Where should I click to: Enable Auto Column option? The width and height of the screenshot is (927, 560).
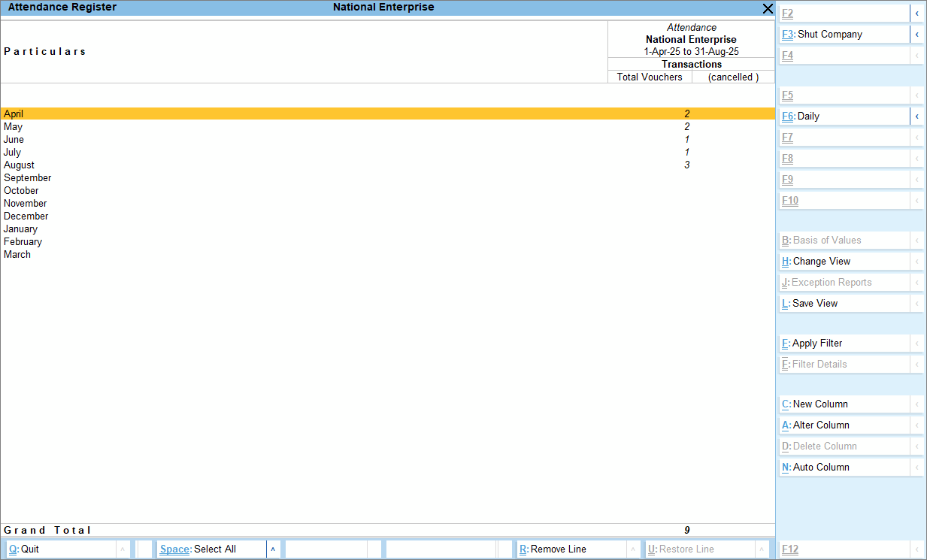coord(844,468)
